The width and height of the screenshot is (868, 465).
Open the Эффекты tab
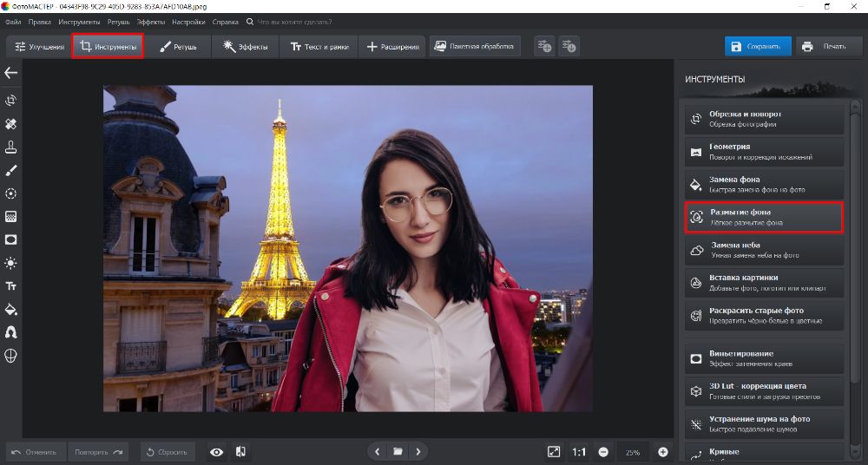(x=246, y=47)
